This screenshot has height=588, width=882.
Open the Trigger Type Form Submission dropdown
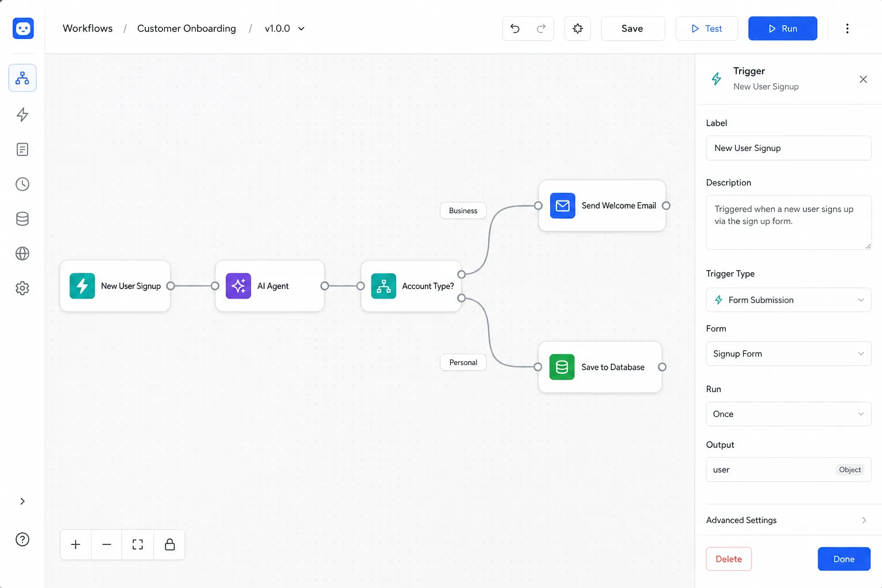788,300
